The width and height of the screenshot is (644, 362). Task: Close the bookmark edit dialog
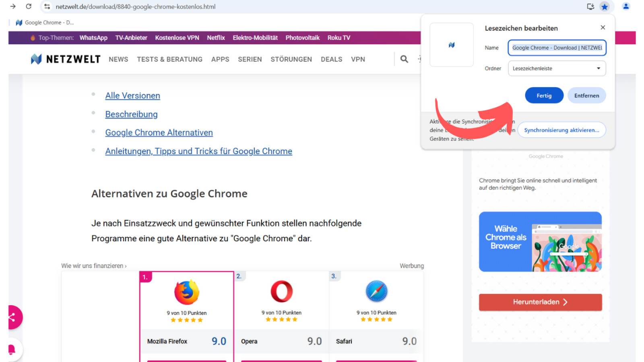pos(603,27)
